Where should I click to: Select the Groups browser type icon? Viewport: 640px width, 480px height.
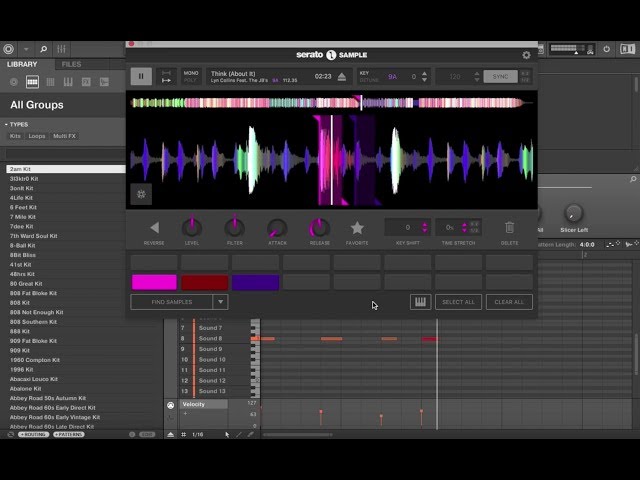[x=32, y=82]
